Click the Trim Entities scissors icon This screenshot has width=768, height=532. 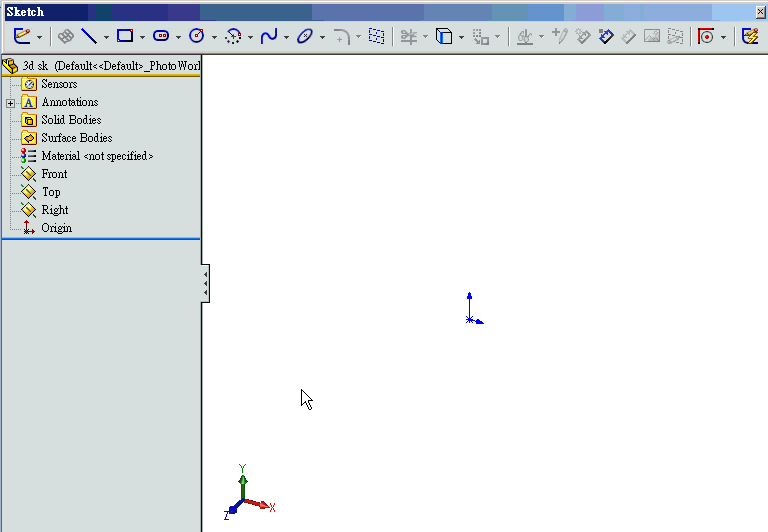click(408, 36)
